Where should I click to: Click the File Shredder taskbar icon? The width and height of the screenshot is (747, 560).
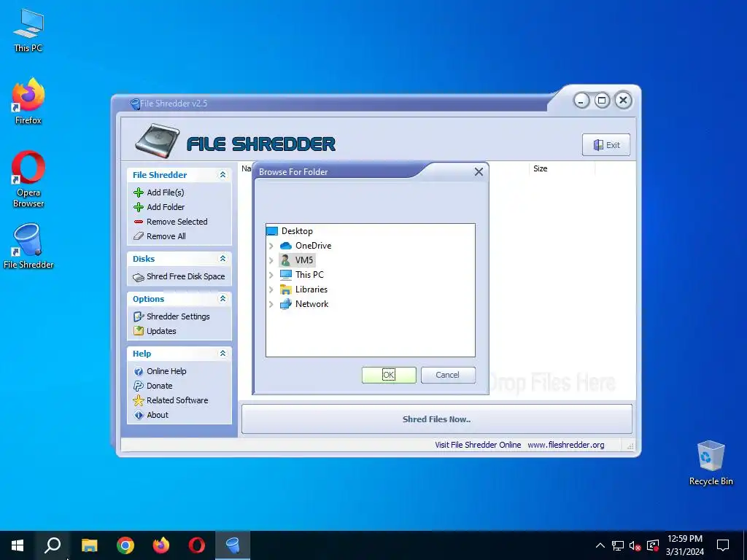click(x=233, y=545)
